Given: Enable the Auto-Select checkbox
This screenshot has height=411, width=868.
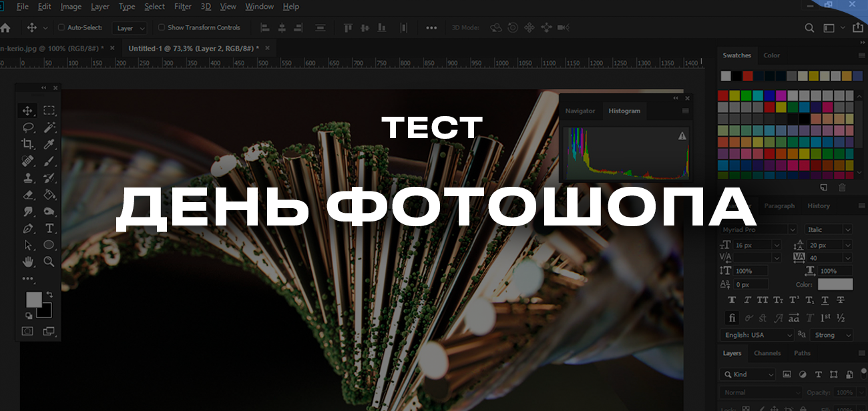Looking at the screenshot, I should click(62, 28).
